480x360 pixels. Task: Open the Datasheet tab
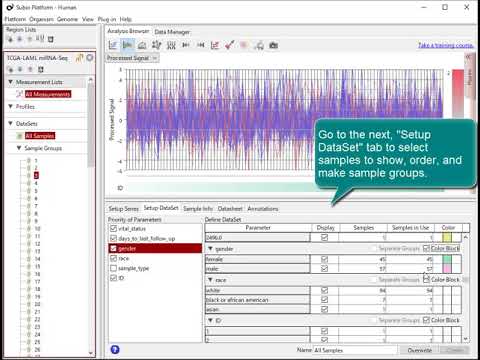(230, 209)
